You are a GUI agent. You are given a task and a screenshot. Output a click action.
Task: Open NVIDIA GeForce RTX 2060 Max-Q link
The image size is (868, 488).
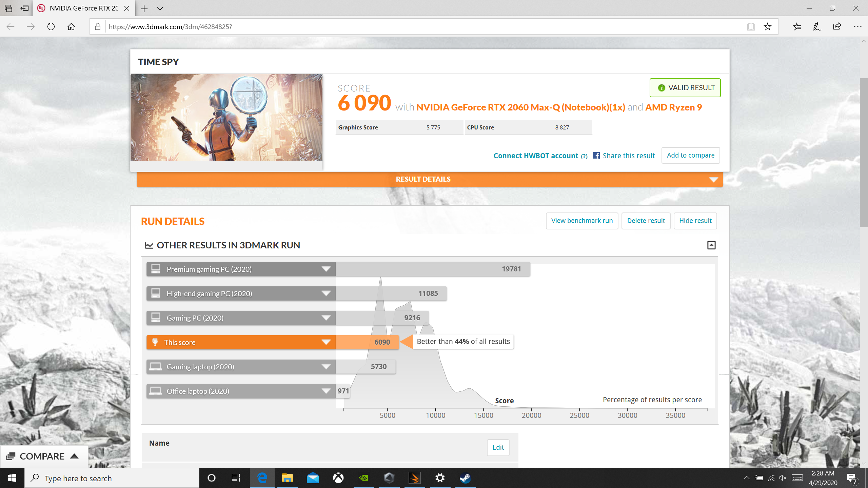tap(520, 107)
